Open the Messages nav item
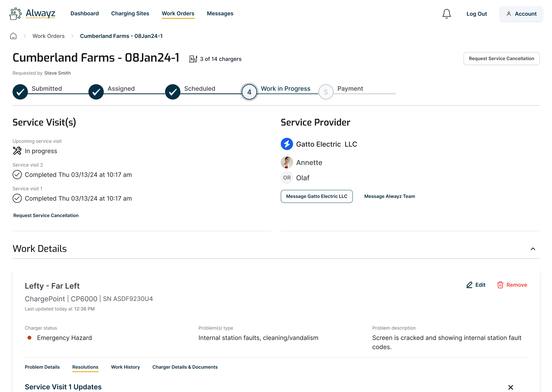This screenshot has height=392, width=552. point(220,14)
